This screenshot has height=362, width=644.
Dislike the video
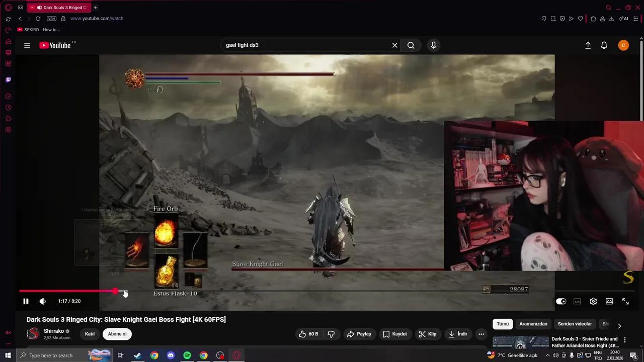pos(331,334)
